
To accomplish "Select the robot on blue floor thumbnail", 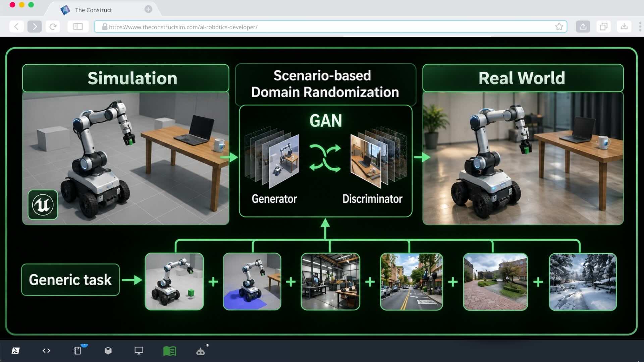I will point(252,282).
